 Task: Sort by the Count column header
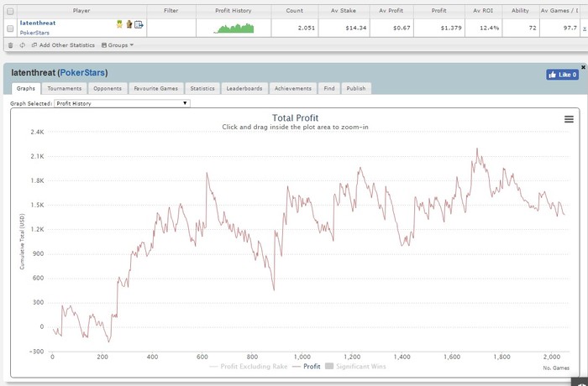(x=294, y=11)
